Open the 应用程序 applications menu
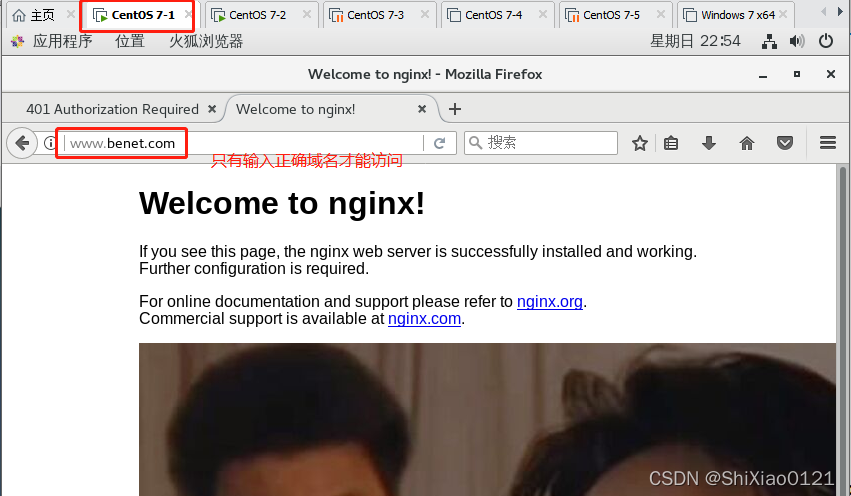 click(62, 41)
